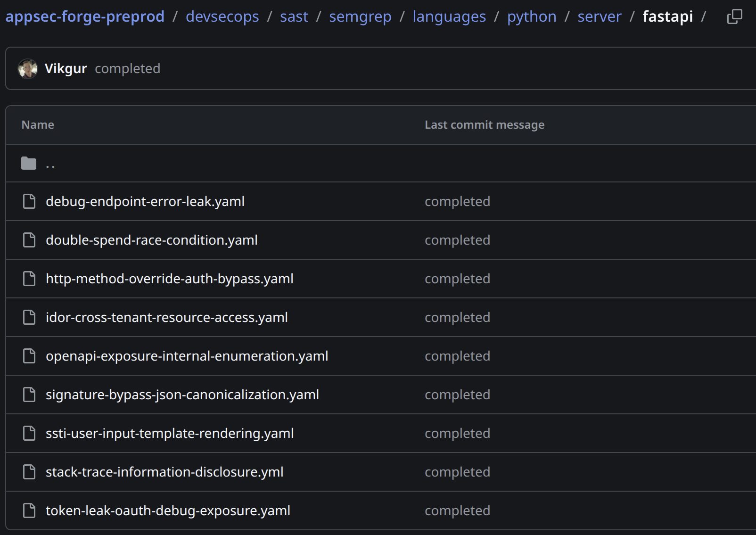Screen dimensions: 756x535
Task: Click file icon beside openapi-exposure-internal-enumeration.yaml
Action: tap(29, 356)
